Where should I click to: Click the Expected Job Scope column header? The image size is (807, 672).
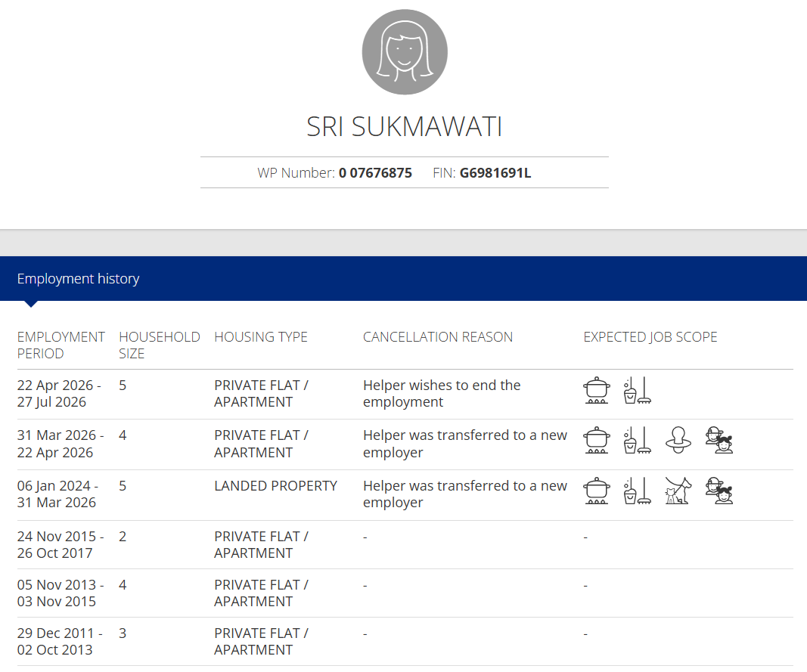pyautogui.click(x=650, y=337)
